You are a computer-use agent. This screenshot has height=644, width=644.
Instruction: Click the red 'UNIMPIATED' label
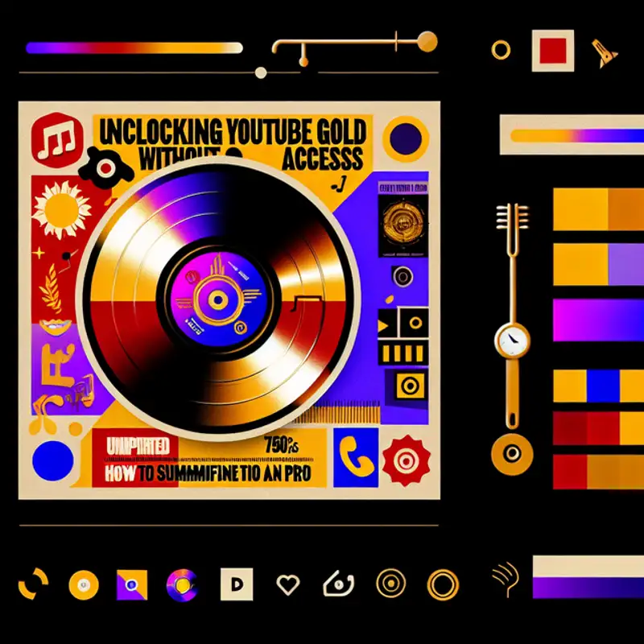click(x=138, y=447)
